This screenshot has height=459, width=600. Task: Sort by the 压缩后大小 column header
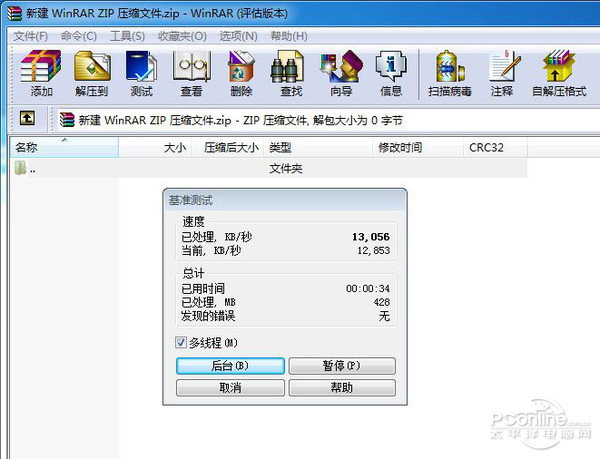click(x=227, y=147)
